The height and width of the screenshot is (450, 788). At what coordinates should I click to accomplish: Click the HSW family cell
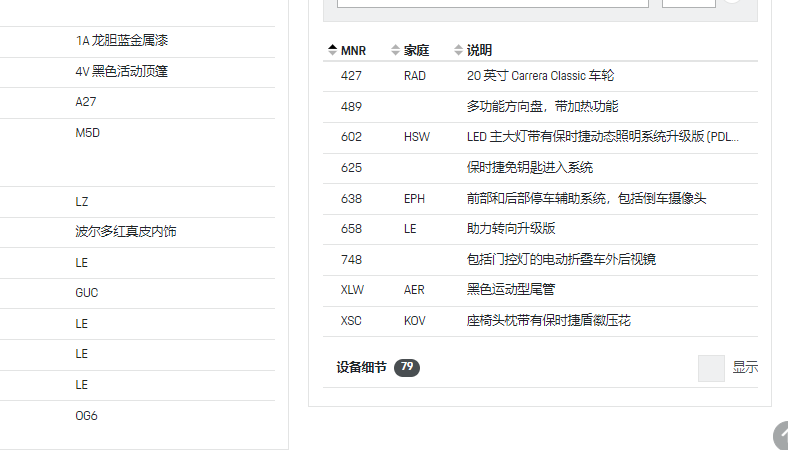(x=417, y=137)
